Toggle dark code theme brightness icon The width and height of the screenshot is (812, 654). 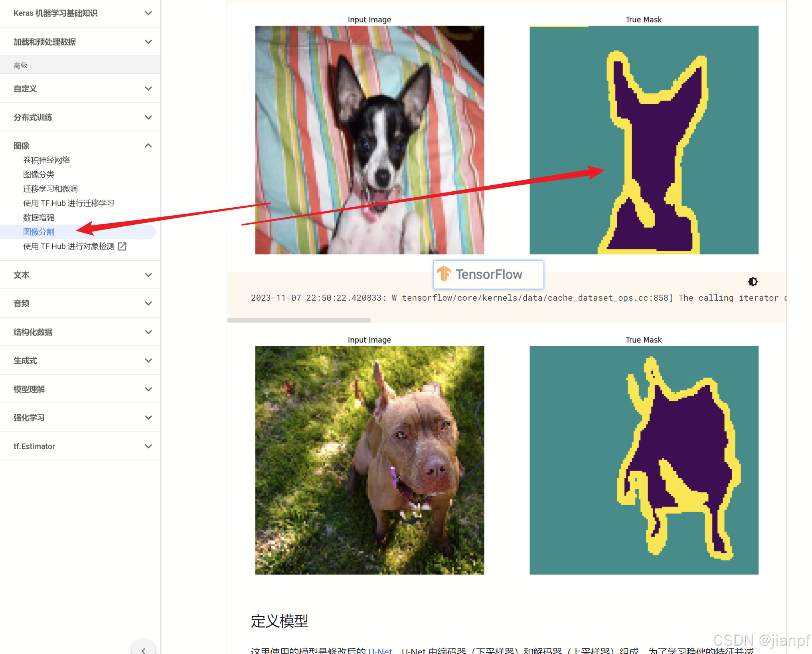pos(752,282)
